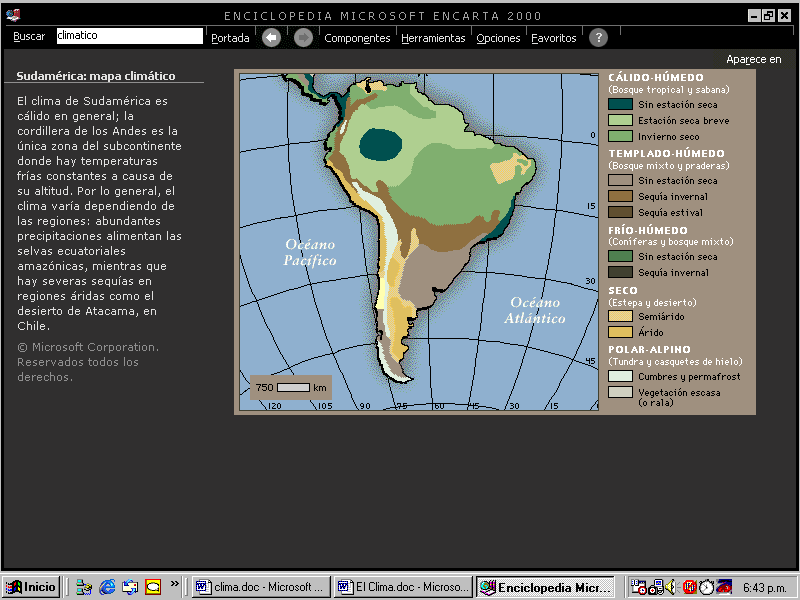The width and height of the screenshot is (800, 600).
Task: Click cálido-húmedo Sin estación seca dark teal swatch
Action: pos(620,104)
